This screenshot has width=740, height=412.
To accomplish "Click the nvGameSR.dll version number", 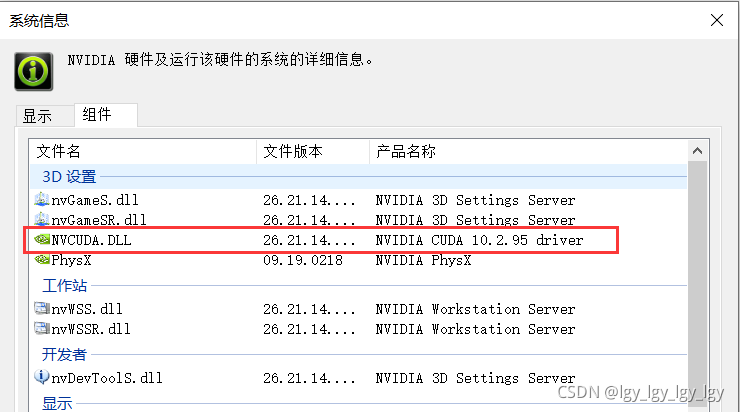I will pos(309,220).
